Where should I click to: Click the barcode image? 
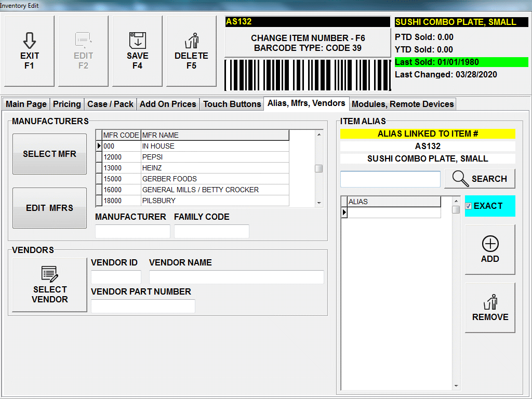[x=307, y=75]
